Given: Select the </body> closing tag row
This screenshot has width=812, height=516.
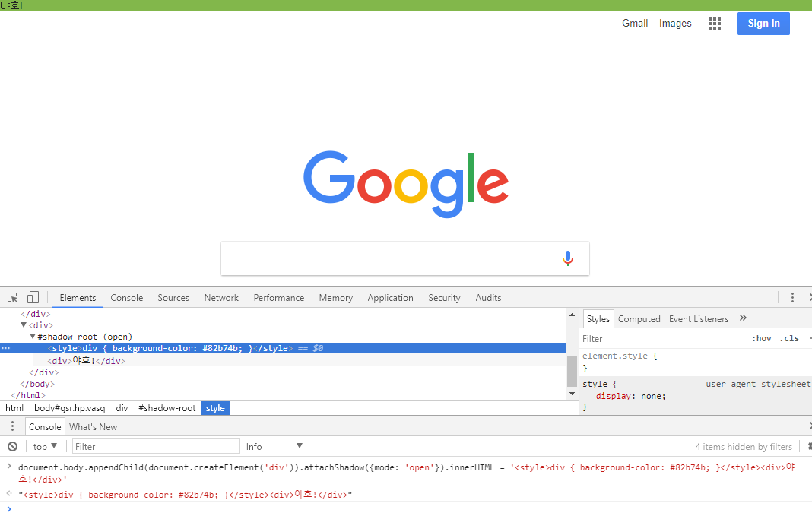Looking at the screenshot, I should [x=37, y=384].
